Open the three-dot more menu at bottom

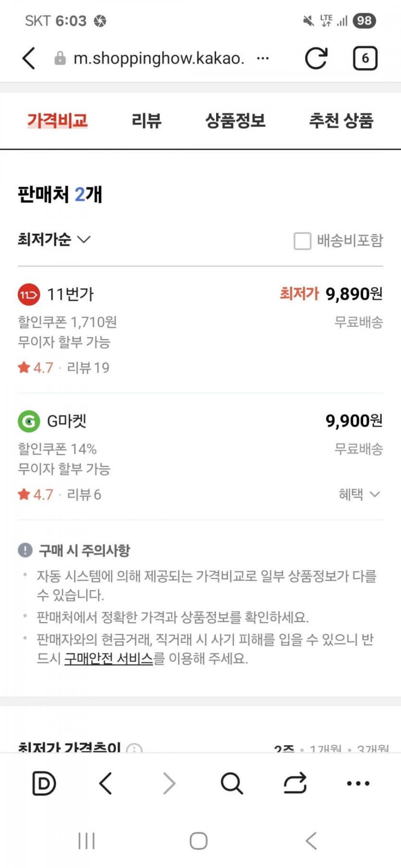[x=358, y=784]
